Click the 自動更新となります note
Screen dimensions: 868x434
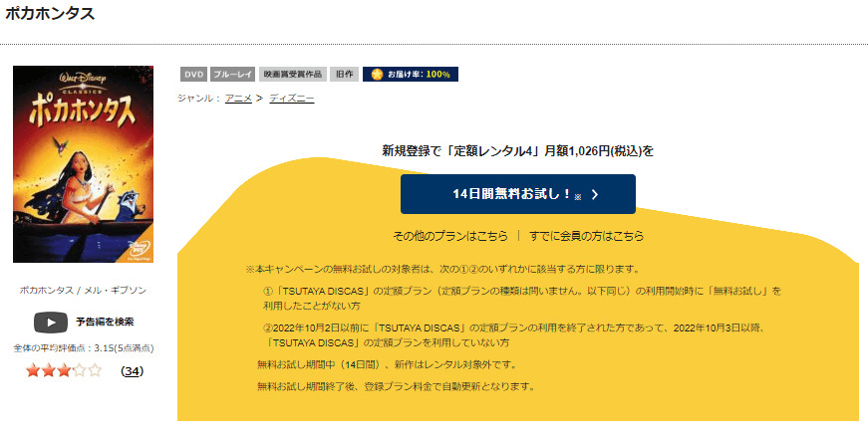click(397, 387)
